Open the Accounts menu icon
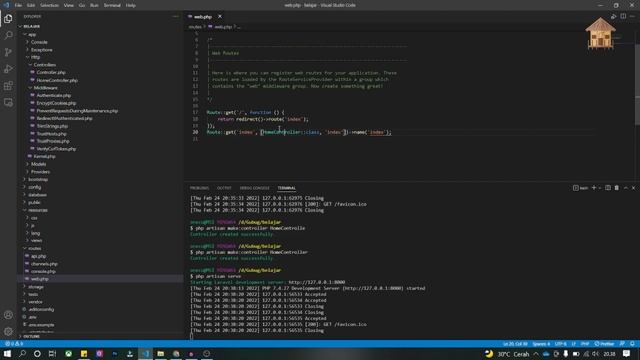The width and height of the screenshot is (640, 360). click(8, 315)
